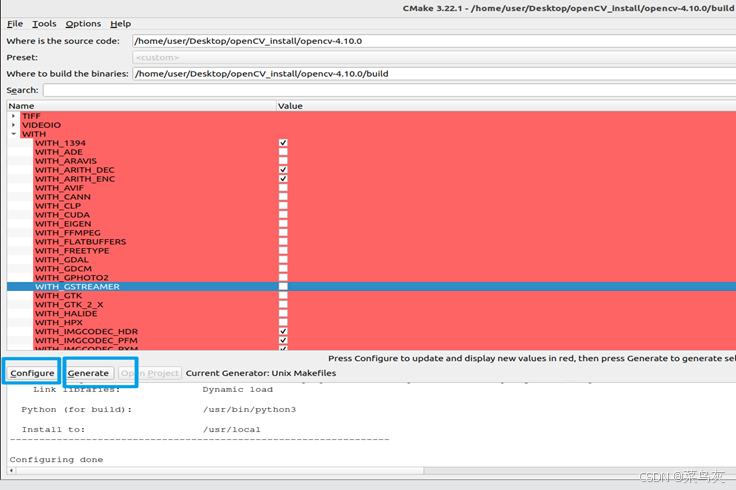Image resolution: width=736 pixels, height=490 pixels.
Task: Expand the TIFF group
Action: tap(14, 116)
